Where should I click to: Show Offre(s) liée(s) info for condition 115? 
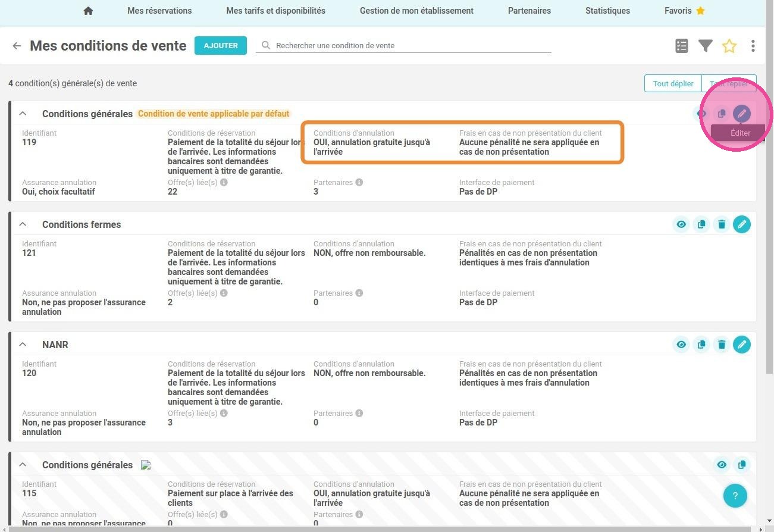[x=224, y=515]
